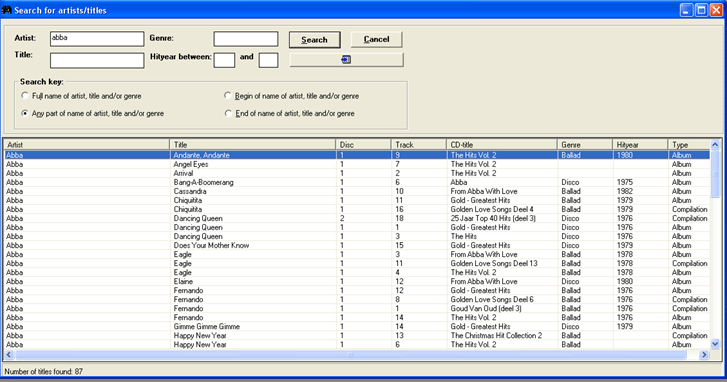Focus the Genre input field
Screen dimensions: 727x382
[246, 39]
